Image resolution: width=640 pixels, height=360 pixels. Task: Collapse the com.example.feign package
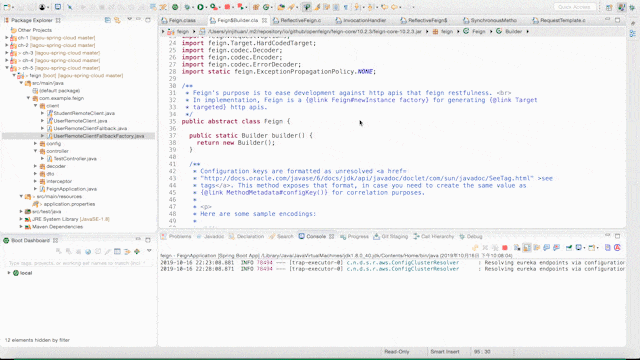pyautogui.click(x=28, y=98)
